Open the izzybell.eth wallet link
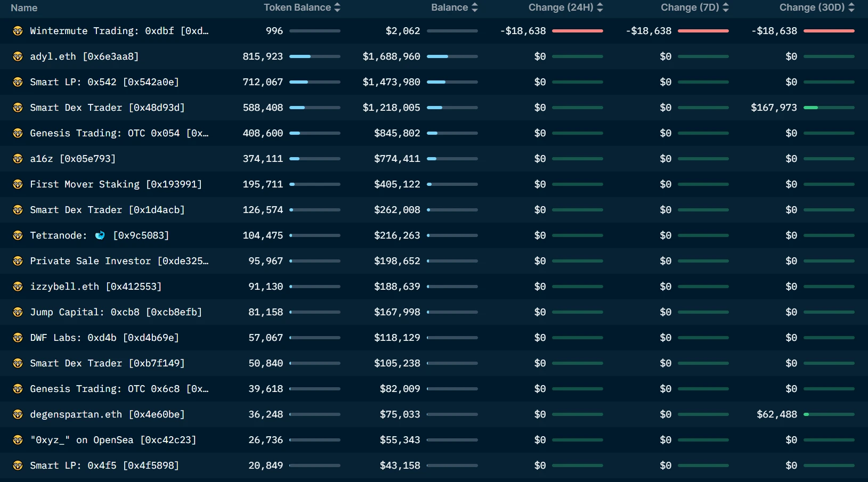The height and width of the screenshot is (482, 868). [95, 287]
